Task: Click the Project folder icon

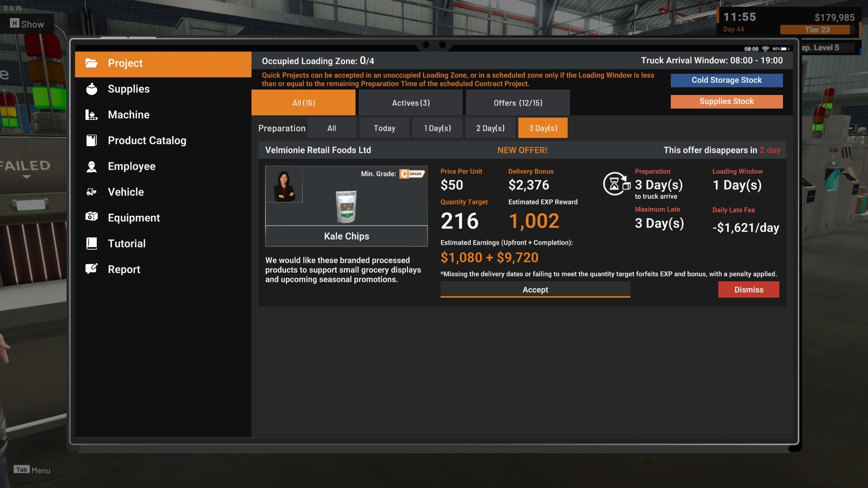Action: 91,63
